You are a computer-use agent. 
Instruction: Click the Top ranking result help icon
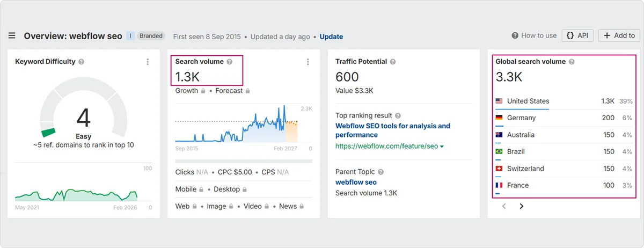tap(398, 115)
